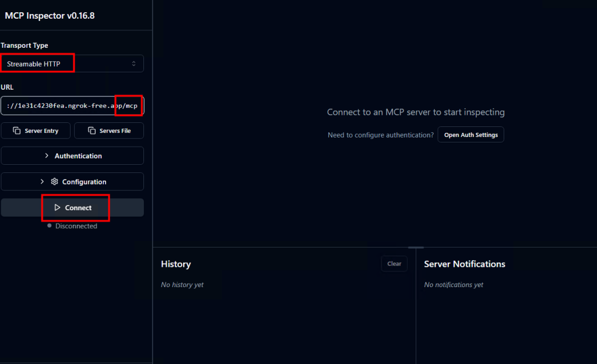
Task: Select the History panel heading
Action: 175,264
